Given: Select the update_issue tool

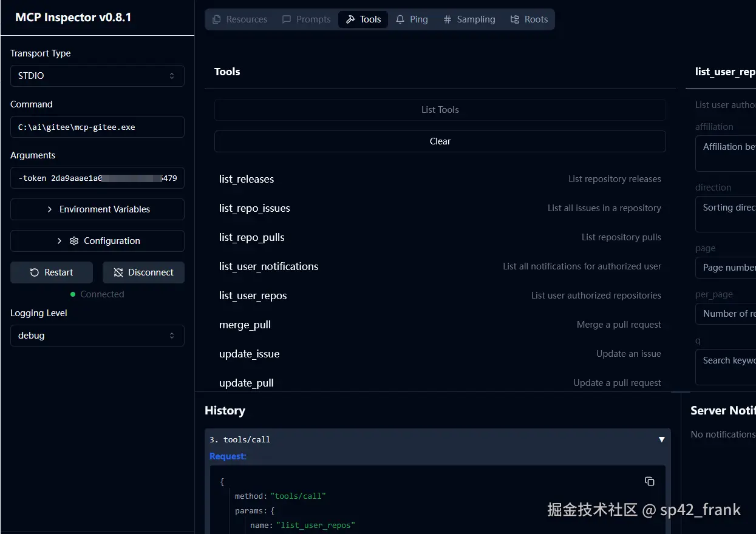Looking at the screenshot, I should tap(440, 354).
